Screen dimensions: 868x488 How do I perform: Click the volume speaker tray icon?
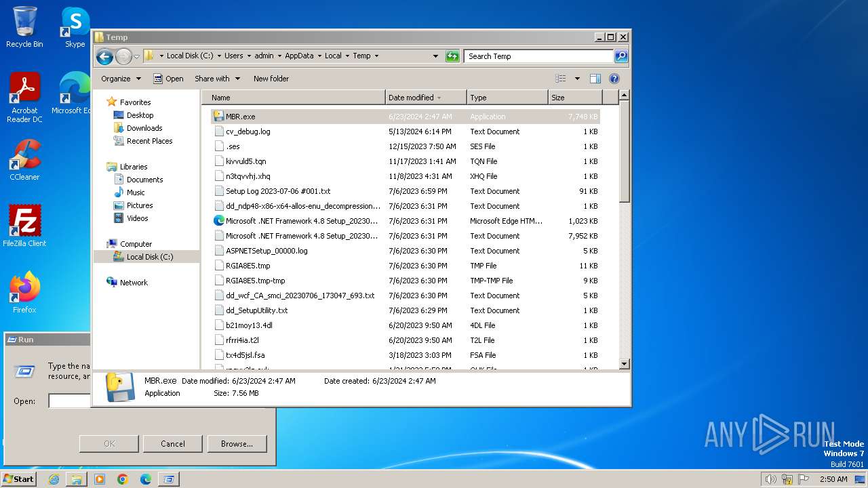[770, 479]
